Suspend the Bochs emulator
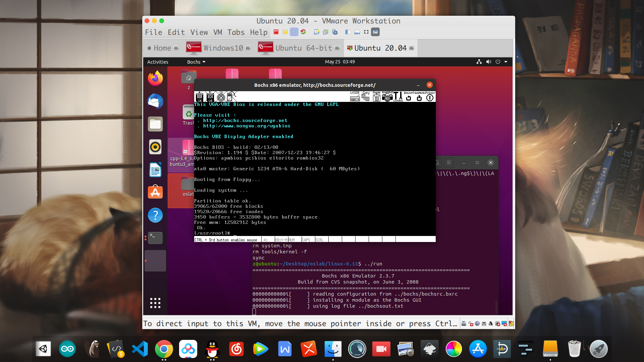 click(419, 98)
